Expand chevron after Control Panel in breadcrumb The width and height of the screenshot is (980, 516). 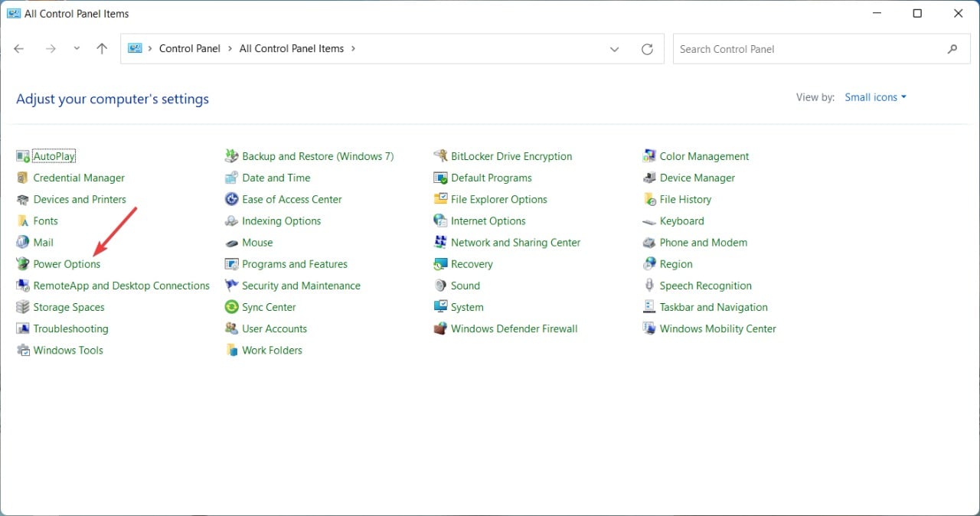(230, 48)
